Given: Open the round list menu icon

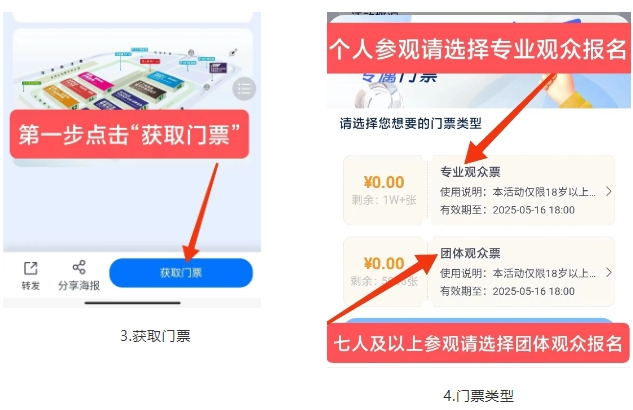Looking at the screenshot, I should [244, 88].
